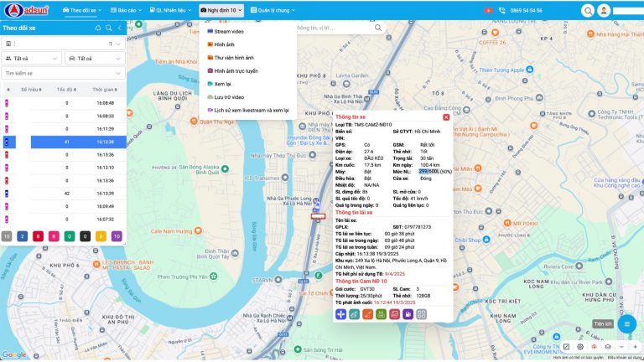Sort the list by Tốc độ column
The height and width of the screenshot is (362, 644).
(x=65, y=89)
